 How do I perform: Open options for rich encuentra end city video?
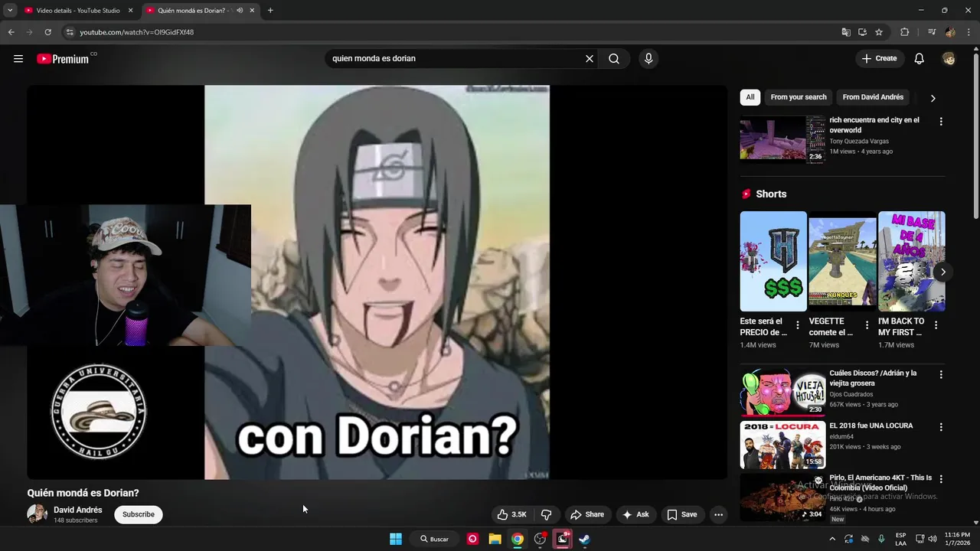click(x=941, y=122)
